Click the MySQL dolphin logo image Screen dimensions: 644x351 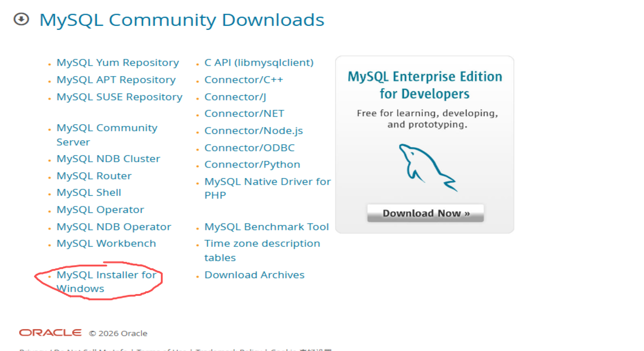point(428,168)
